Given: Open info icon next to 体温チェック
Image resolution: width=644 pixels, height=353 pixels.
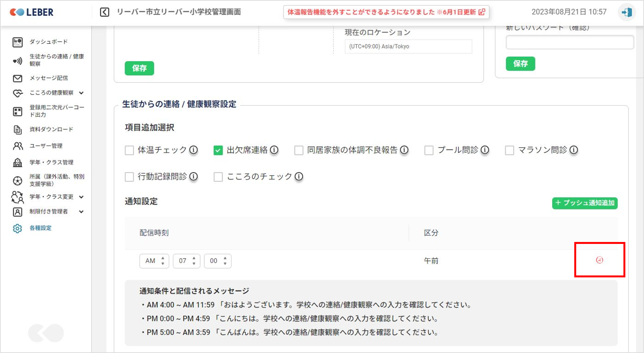Looking at the screenshot, I should tap(193, 150).
